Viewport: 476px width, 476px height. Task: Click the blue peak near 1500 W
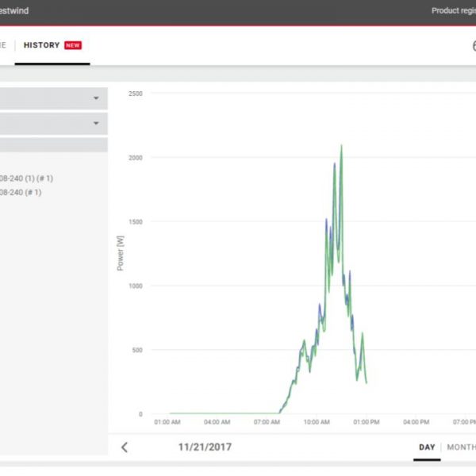tap(326, 221)
